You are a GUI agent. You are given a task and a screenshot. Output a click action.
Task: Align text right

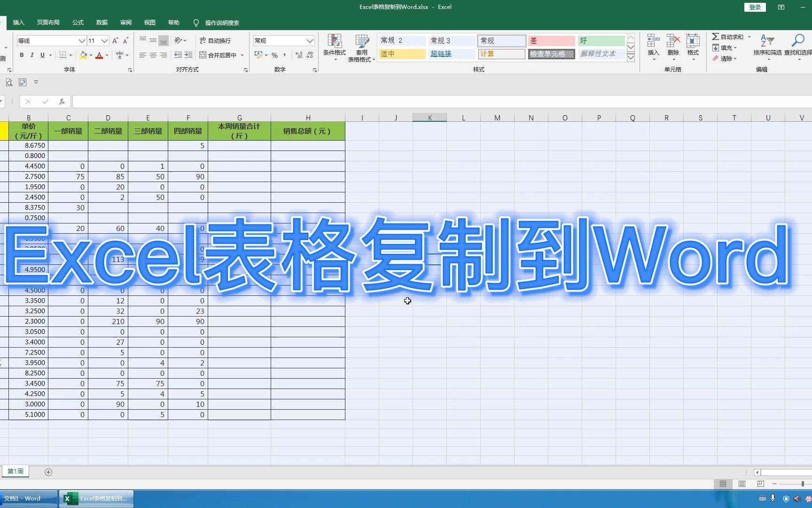click(164, 55)
